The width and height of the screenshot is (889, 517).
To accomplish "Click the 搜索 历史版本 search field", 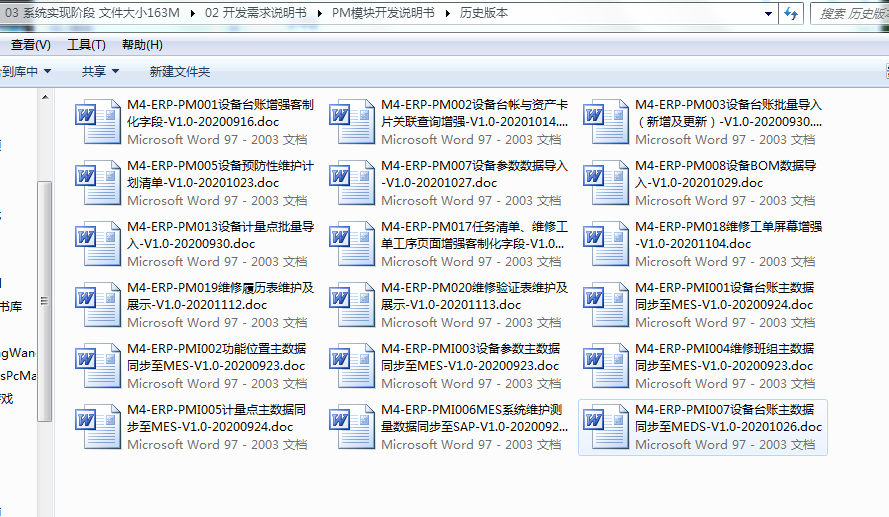I will (850, 14).
